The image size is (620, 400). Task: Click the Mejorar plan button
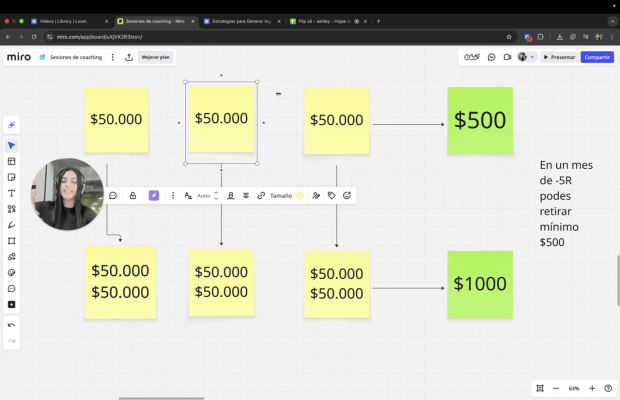click(x=156, y=57)
